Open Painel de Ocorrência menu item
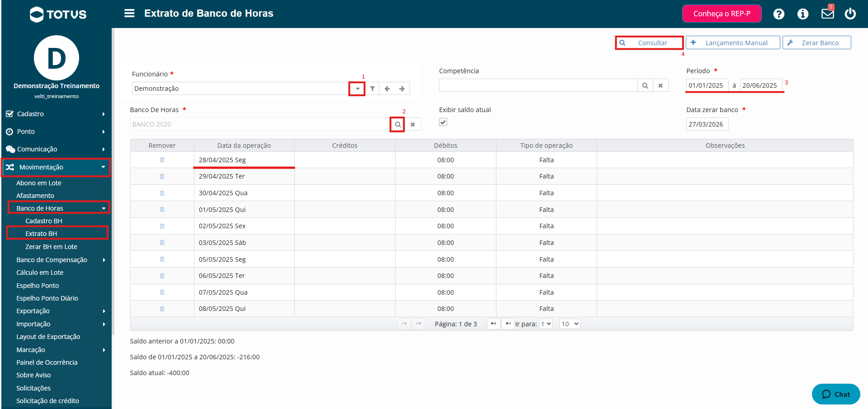Screen dimensions: 868x409 tap(47, 362)
